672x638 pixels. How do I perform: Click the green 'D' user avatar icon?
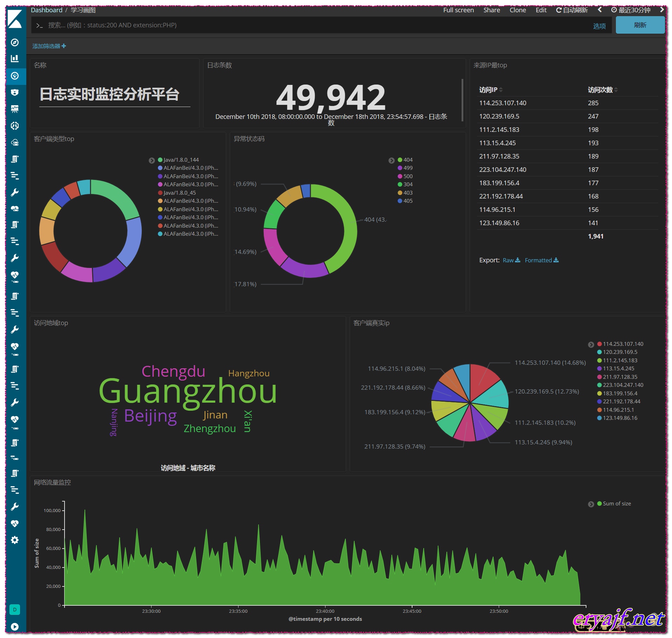pyautogui.click(x=15, y=610)
